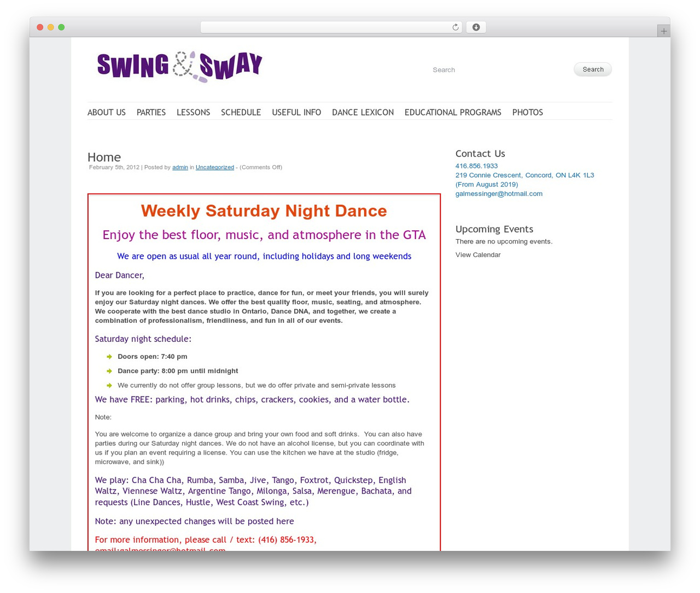700x593 pixels.
Task: Open the Photos page
Action: tap(528, 112)
